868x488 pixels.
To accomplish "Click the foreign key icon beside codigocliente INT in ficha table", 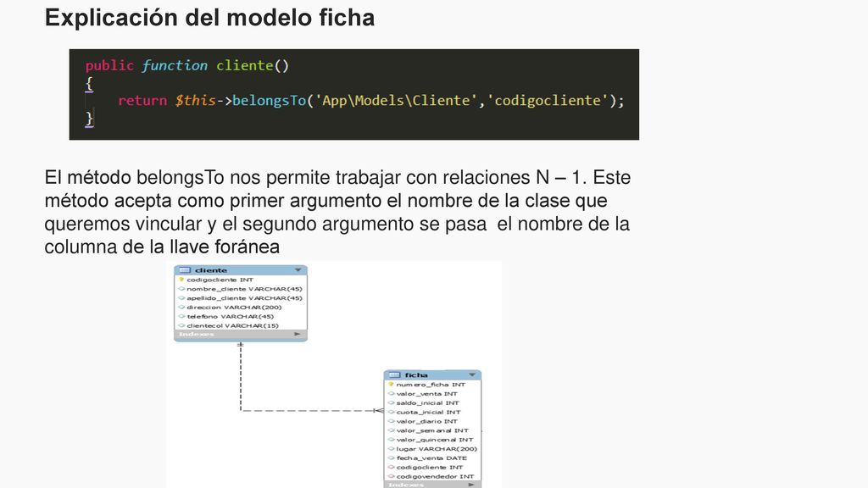I will tap(391, 467).
